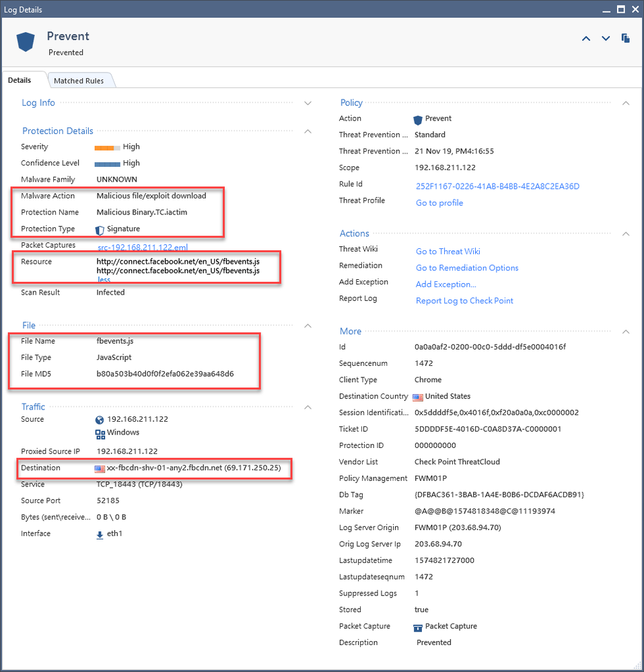
Task: Collapse the Policy section chevron
Action: [x=626, y=104]
